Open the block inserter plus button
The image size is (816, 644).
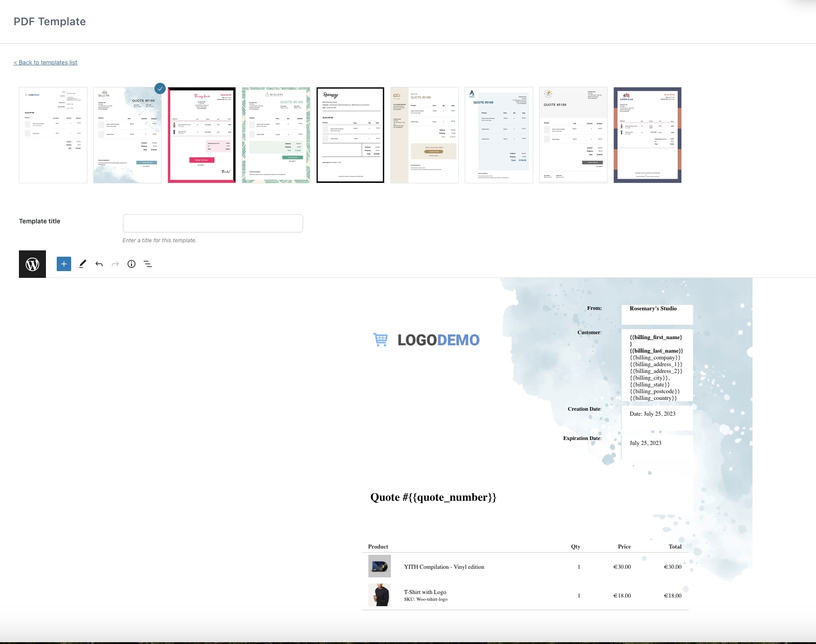pos(64,264)
